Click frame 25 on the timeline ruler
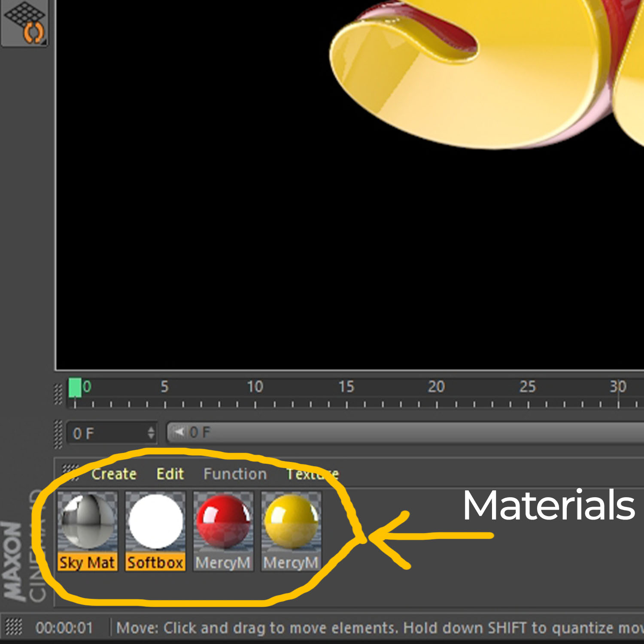The height and width of the screenshot is (644, 644). 528,387
